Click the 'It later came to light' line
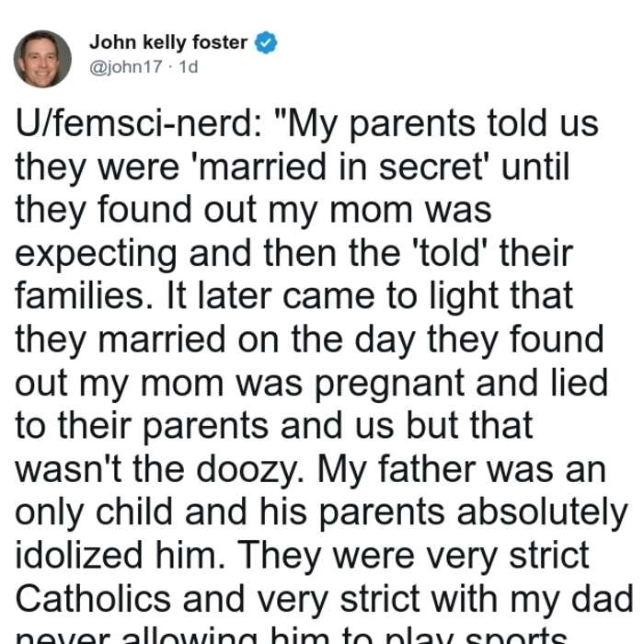Image resolution: width=644 pixels, height=644 pixels. pyautogui.click(x=333, y=296)
